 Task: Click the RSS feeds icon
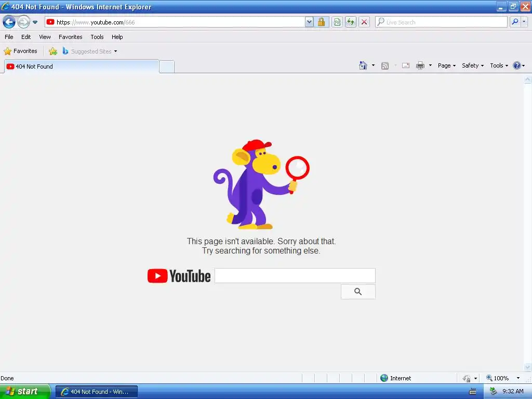385,66
